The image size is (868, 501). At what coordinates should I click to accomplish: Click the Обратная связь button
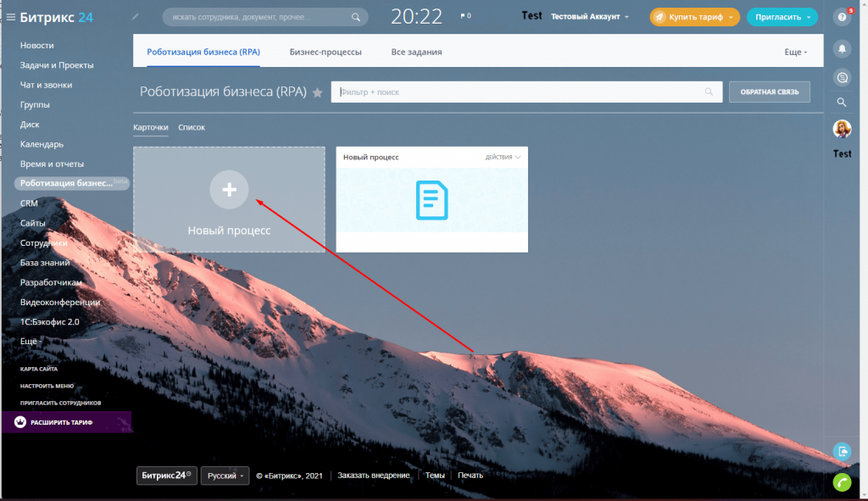pos(769,92)
